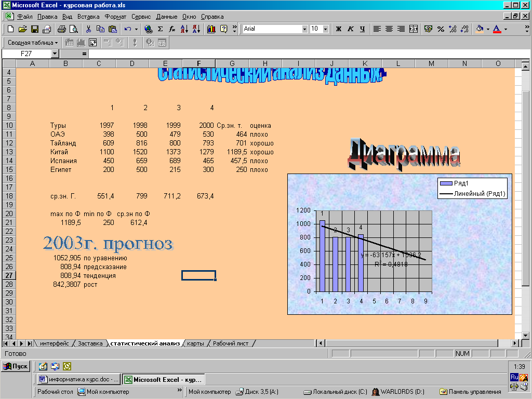Click the Cut scissors icon

88,29
